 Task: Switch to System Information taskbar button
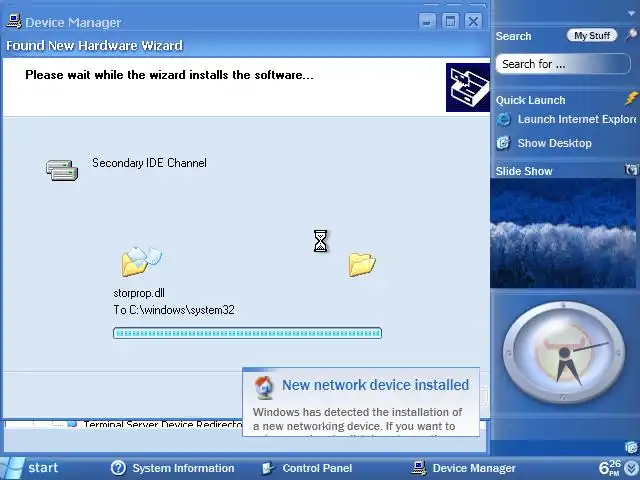[x=173, y=468]
